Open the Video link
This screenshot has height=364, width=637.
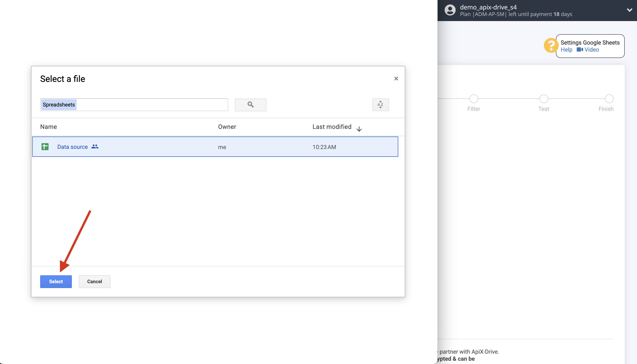click(x=592, y=50)
